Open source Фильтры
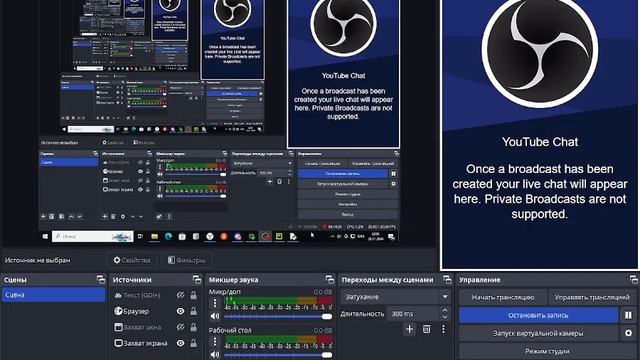The width and height of the screenshot is (640, 360). (x=186, y=260)
